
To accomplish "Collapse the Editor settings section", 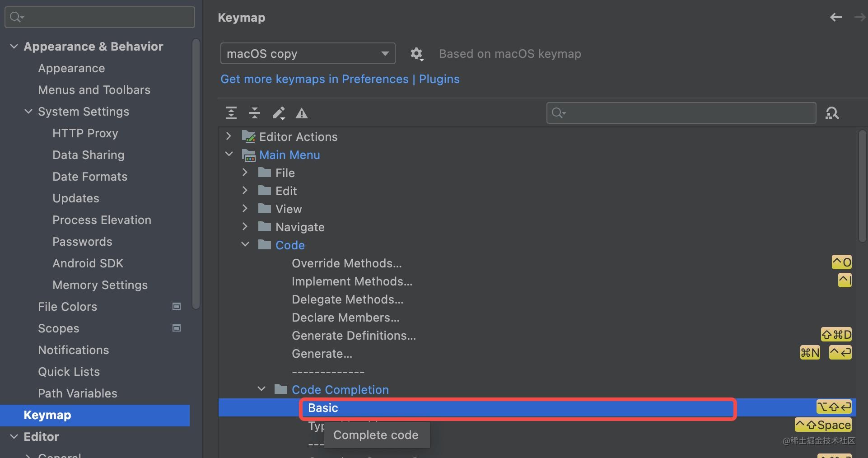I will click(x=14, y=436).
